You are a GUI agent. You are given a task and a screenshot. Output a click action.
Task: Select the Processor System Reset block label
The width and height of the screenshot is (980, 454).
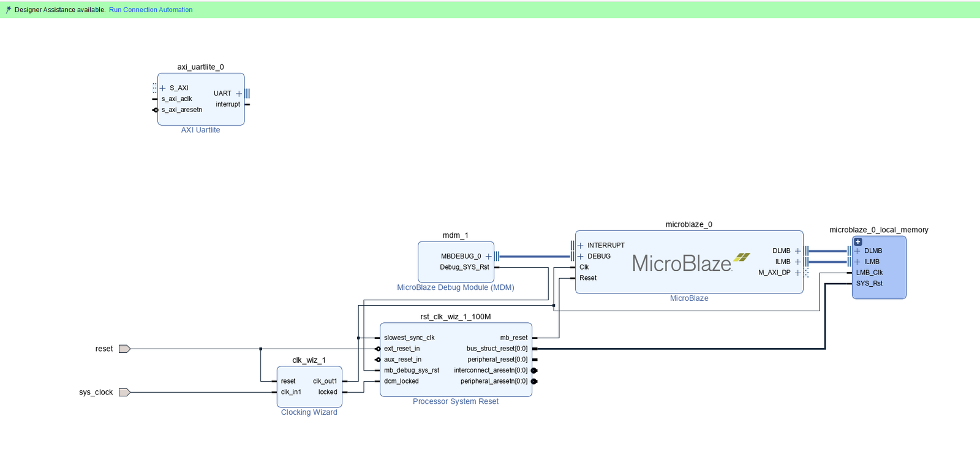[455, 401]
